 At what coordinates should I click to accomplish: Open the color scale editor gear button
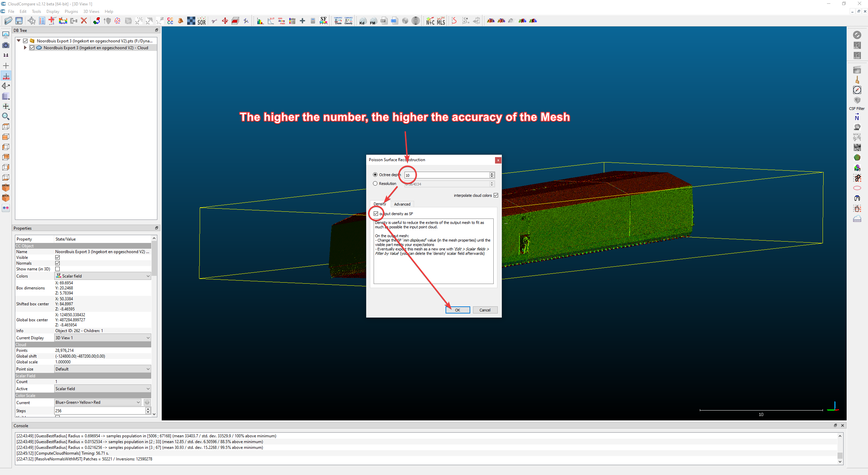(147, 402)
